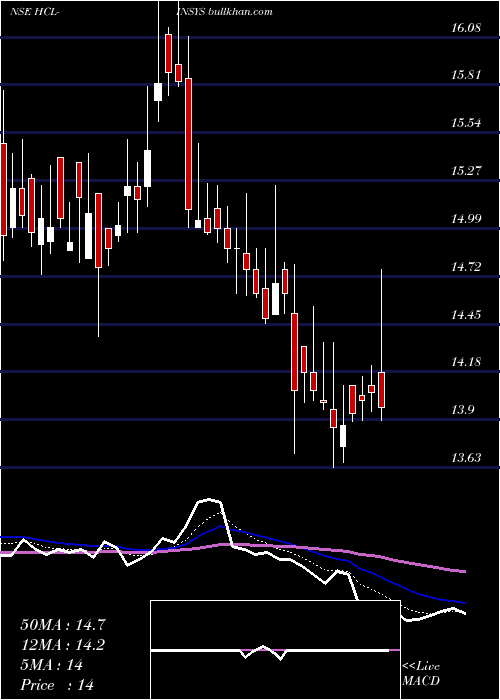Click the 14.45 price axis label
The height and width of the screenshot is (700, 500).
coord(466,315)
